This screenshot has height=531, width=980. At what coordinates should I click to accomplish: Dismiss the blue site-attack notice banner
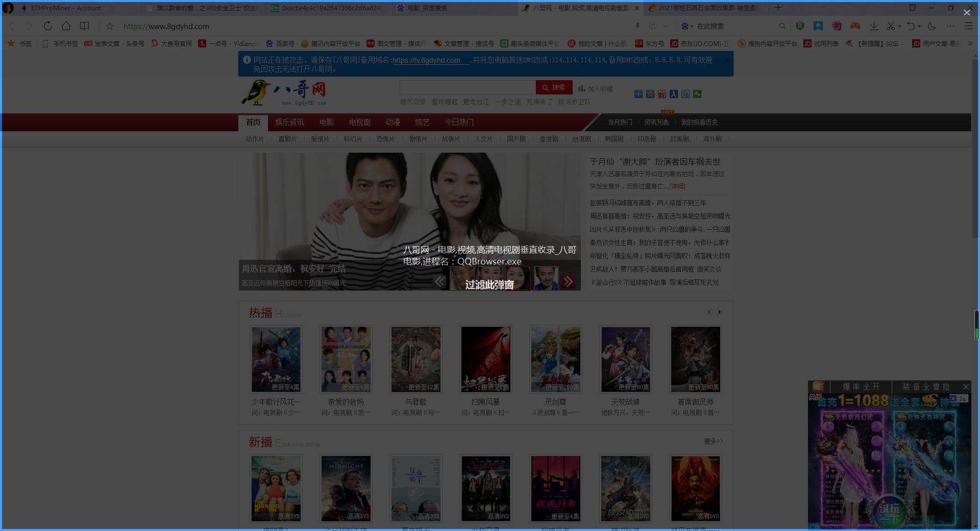coord(727,59)
